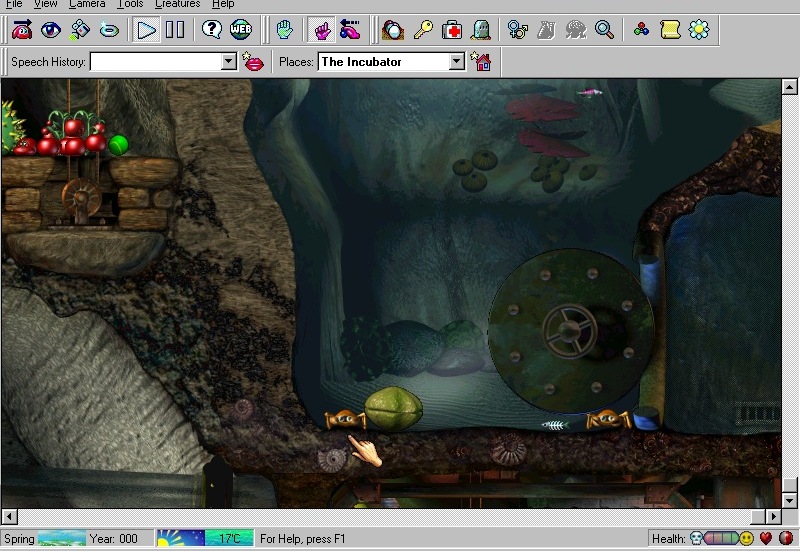This screenshot has width=800, height=551.
Task: Click the gravestone icon in toolbar
Action: coord(480,30)
